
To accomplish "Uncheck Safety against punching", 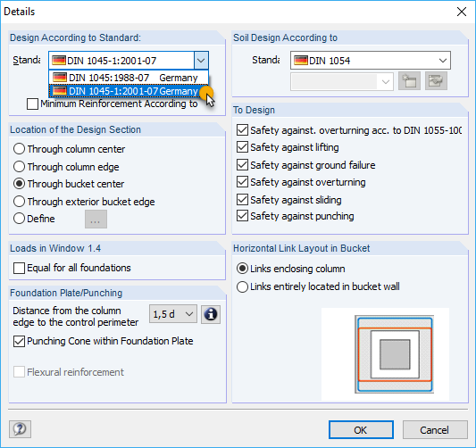I will tap(242, 216).
